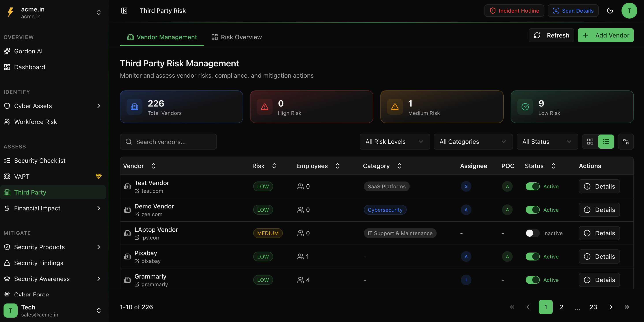Screen dimensions: 644x322
Task: Switch to Risk Overview tab
Action: point(236,37)
